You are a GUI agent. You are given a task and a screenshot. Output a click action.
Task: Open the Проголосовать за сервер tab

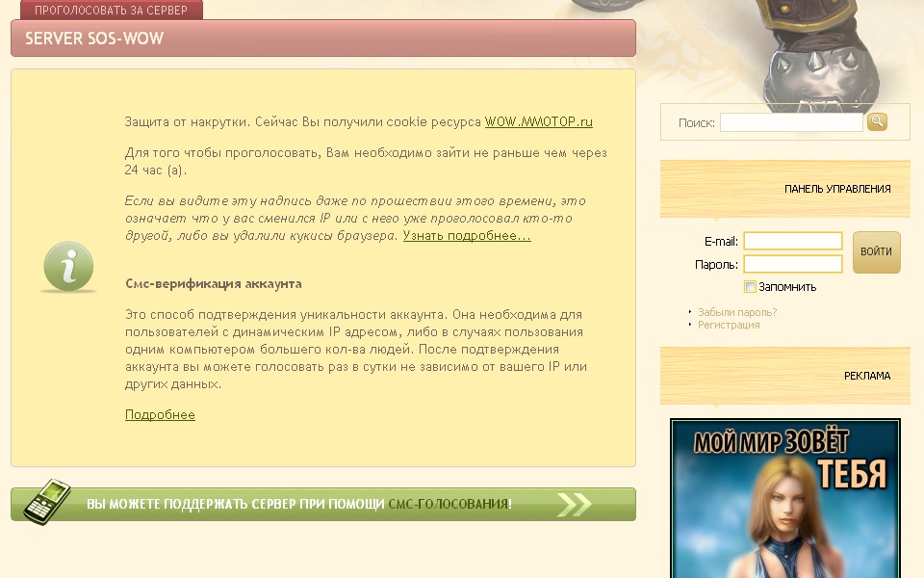(x=111, y=10)
